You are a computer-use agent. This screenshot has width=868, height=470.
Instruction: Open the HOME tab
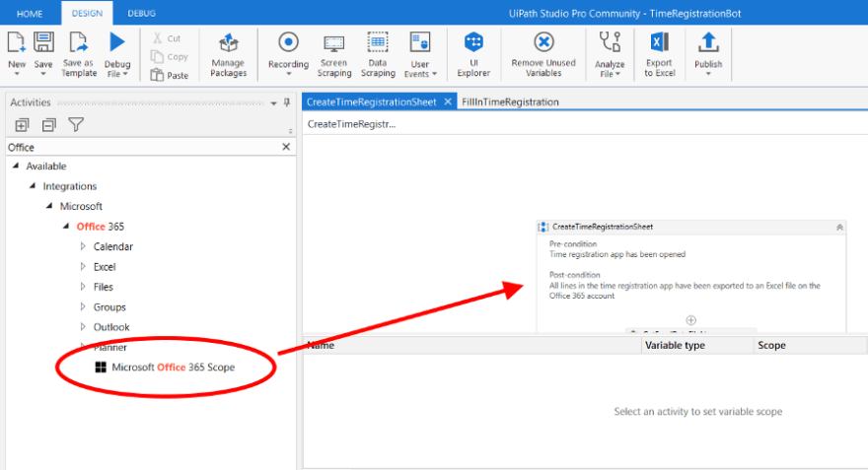point(30,13)
